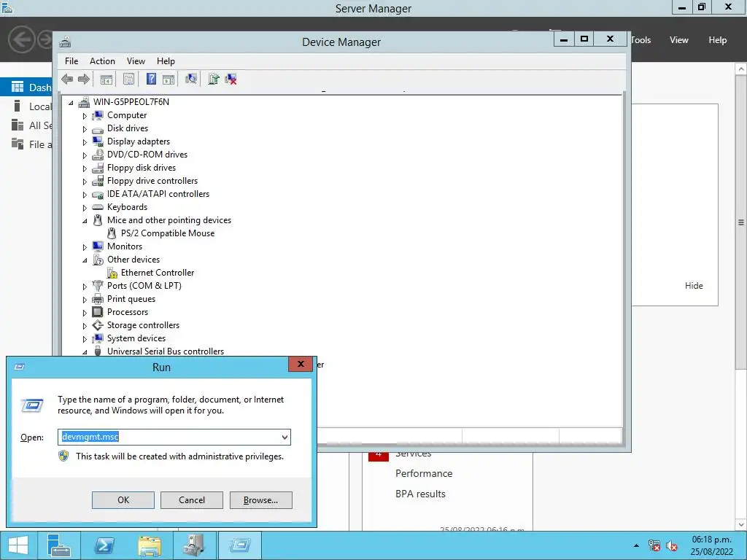This screenshot has width=747, height=560.
Task: Click the network tray icon
Action: coord(654,545)
